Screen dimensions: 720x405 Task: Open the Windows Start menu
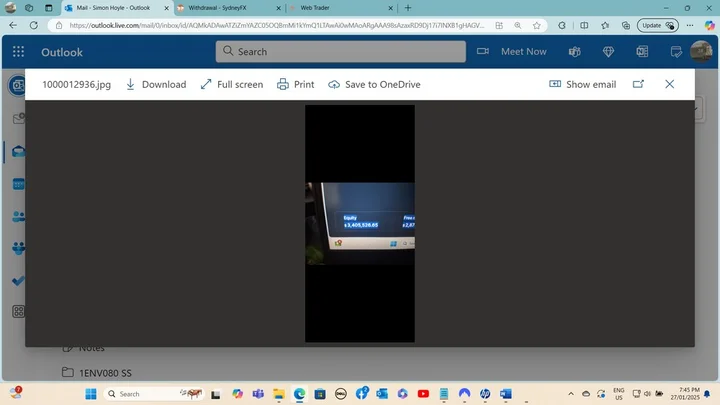89,394
